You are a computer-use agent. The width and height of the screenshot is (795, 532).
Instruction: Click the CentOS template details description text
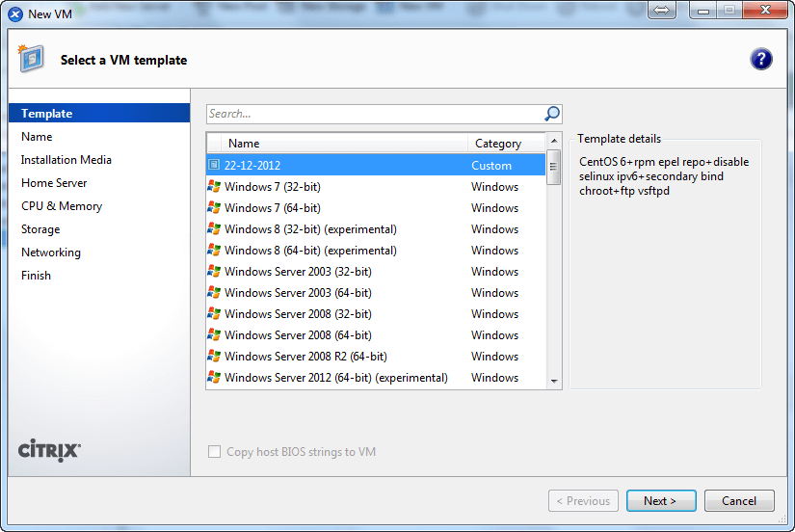pyautogui.click(x=664, y=176)
